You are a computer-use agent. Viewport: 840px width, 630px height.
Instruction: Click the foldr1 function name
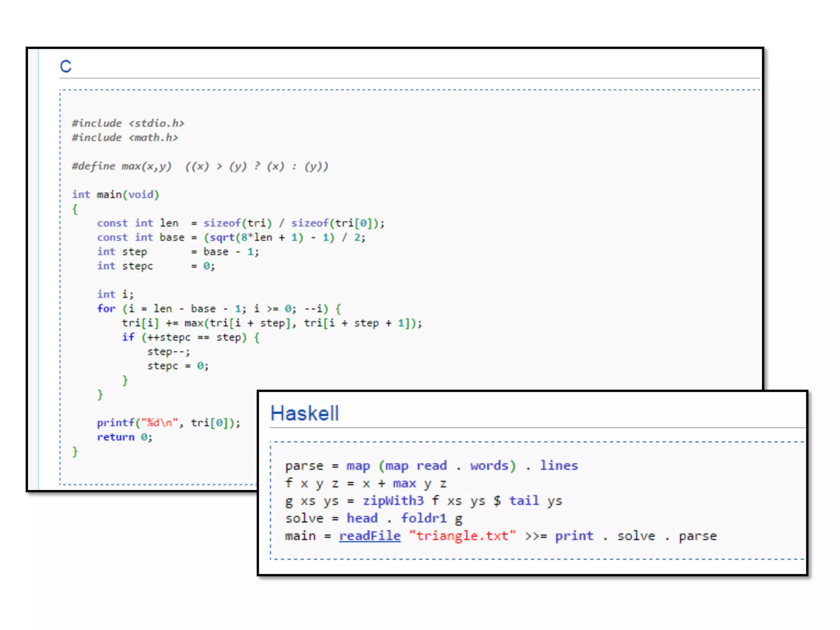423,518
